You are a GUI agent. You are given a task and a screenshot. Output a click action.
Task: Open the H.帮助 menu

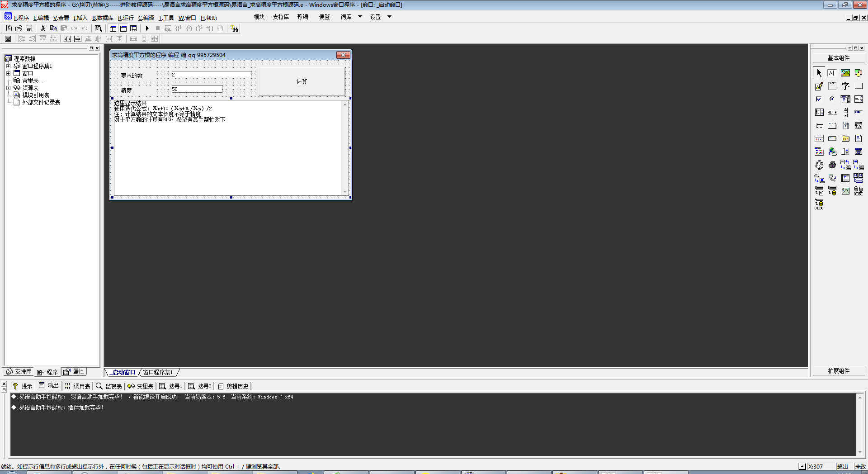point(208,18)
